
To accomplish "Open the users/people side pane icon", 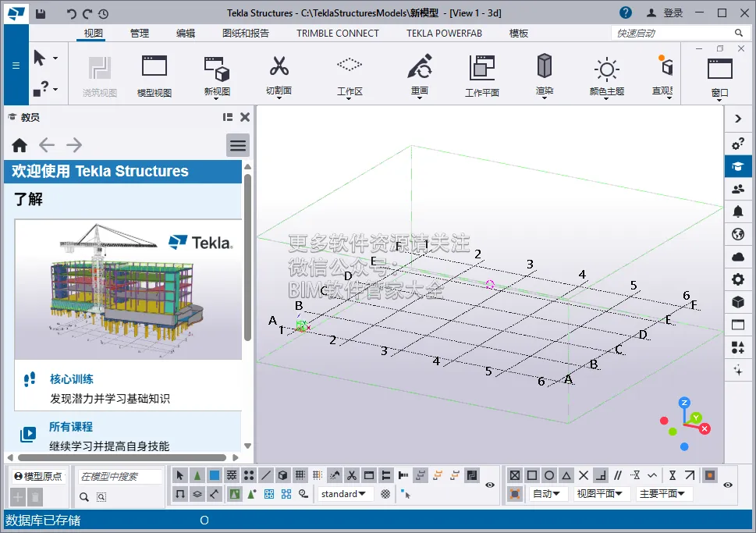I will tap(738, 189).
